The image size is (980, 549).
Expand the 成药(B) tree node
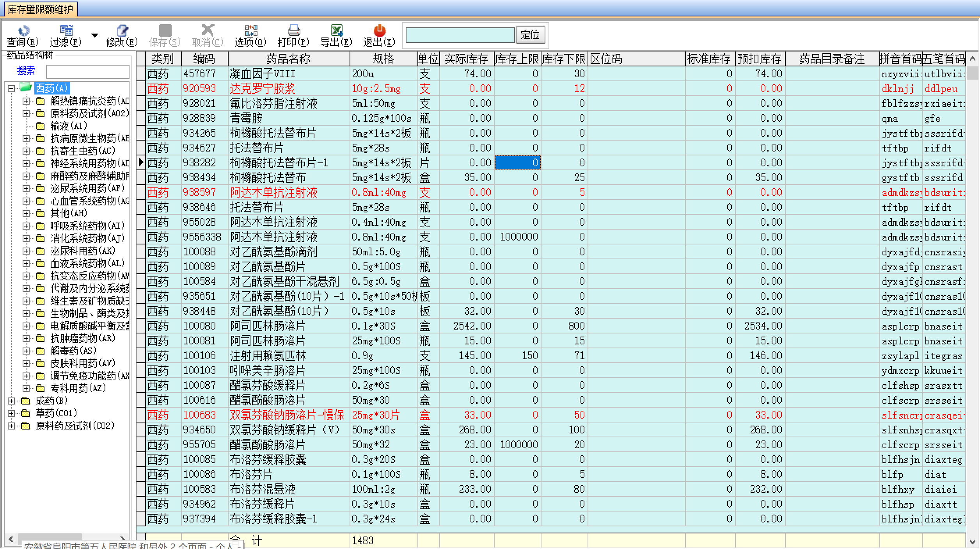click(11, 401)
